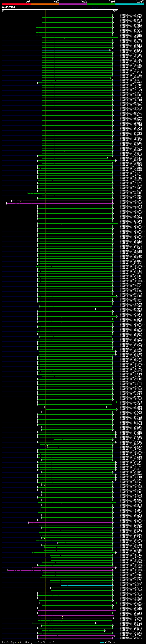Select the UniRef100_A8PT14 entry
This screenshot has width=146, height=644.
131,598
